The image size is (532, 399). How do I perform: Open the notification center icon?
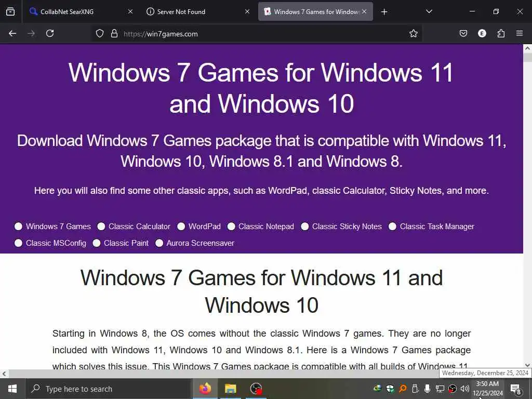[515, 389]
